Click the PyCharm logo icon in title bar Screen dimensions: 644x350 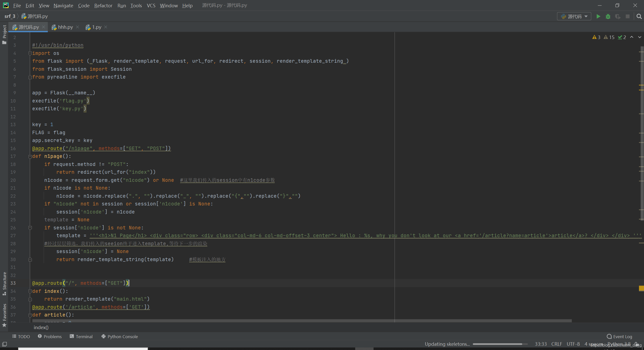pyautogui.click(x=6, y=5)
